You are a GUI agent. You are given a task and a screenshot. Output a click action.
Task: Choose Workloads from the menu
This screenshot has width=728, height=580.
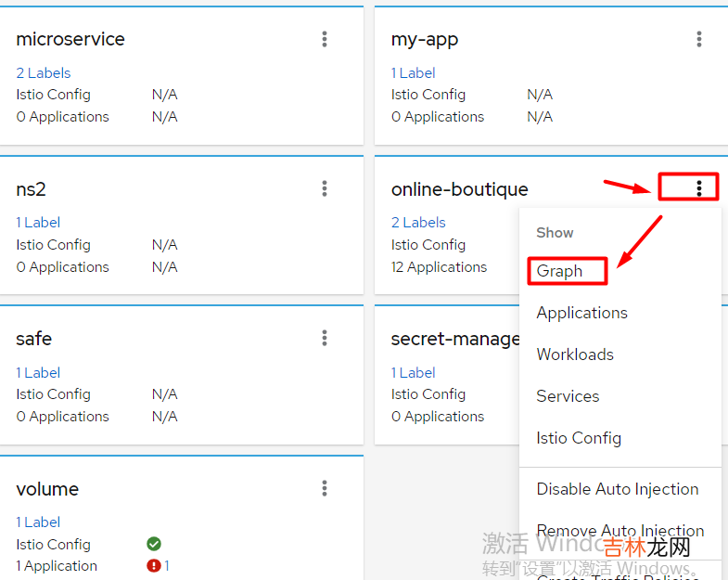[575, 354]
